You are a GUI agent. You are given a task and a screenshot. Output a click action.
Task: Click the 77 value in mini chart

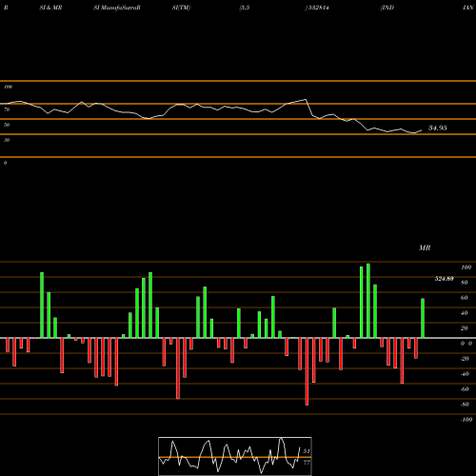coord(307,463)
